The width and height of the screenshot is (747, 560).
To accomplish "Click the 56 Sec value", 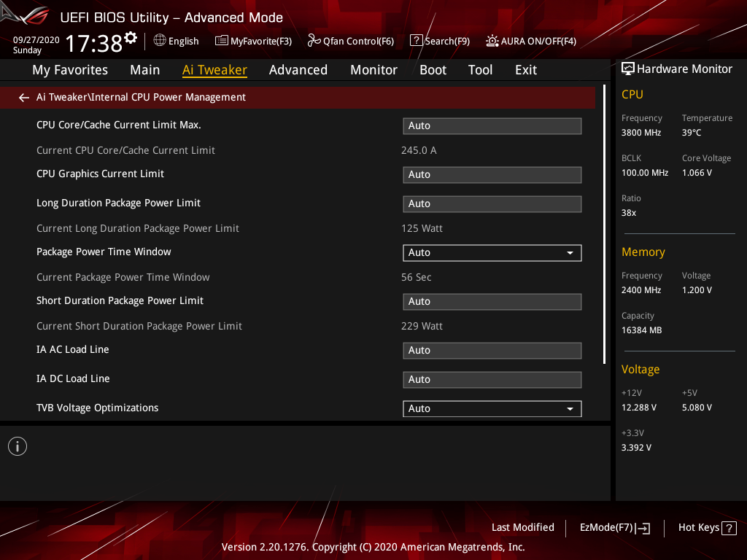I will click(x=416, y=277).
